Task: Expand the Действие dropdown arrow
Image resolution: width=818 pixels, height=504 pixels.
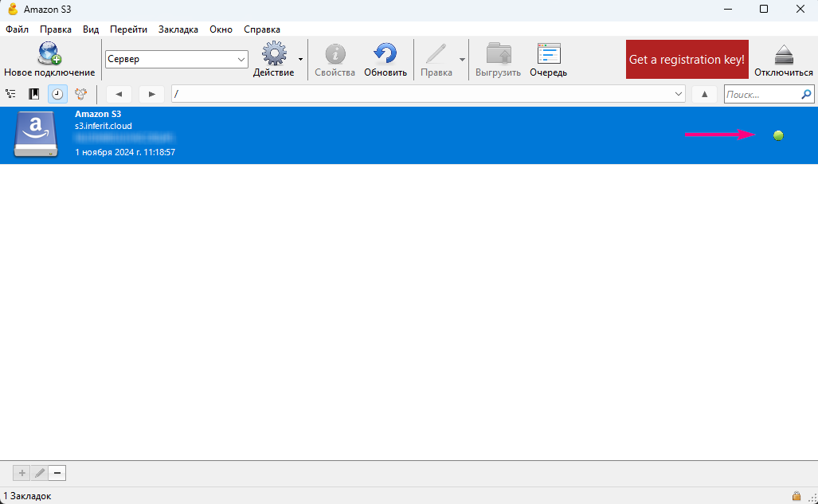Action: pos(300,60)
